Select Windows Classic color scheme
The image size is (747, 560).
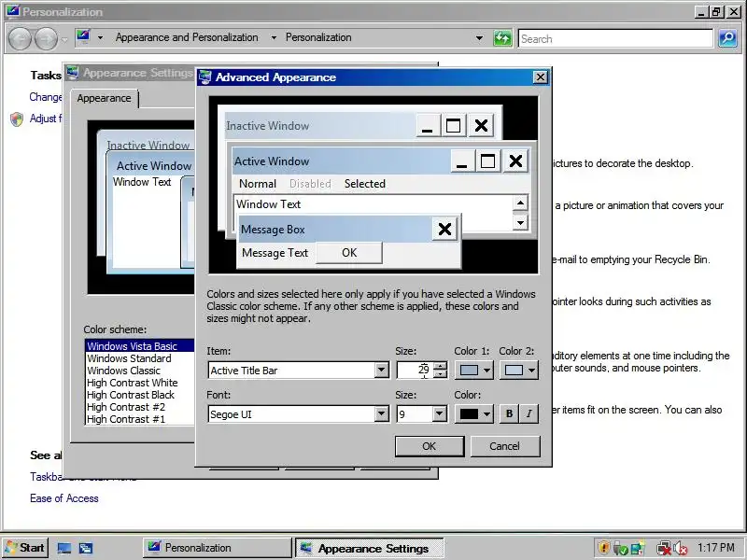(139, 371)
